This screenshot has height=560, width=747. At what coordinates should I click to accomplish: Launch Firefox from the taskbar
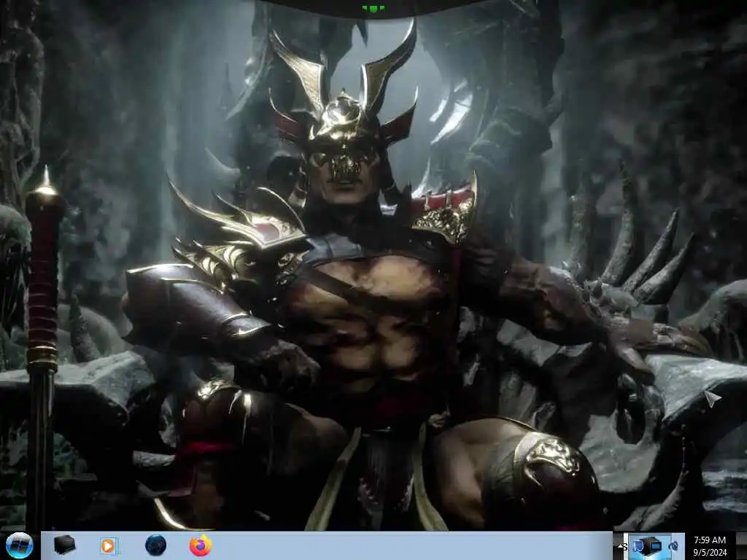[201, 545]
